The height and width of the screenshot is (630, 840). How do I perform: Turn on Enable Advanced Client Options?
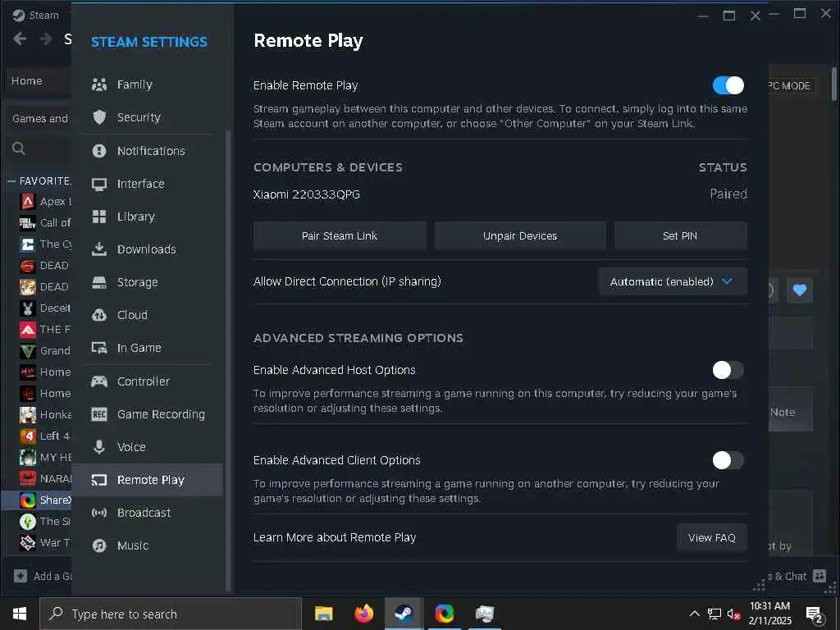tap(728, 459)
